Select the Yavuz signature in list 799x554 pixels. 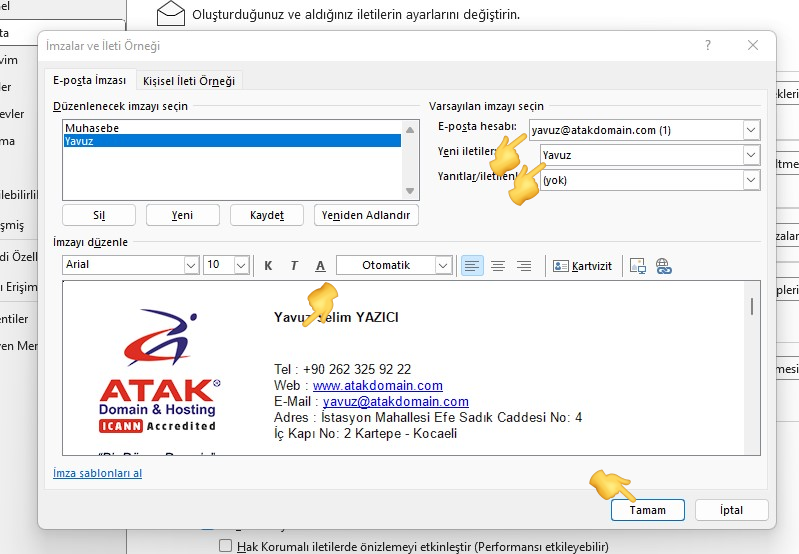click(232, 141)
